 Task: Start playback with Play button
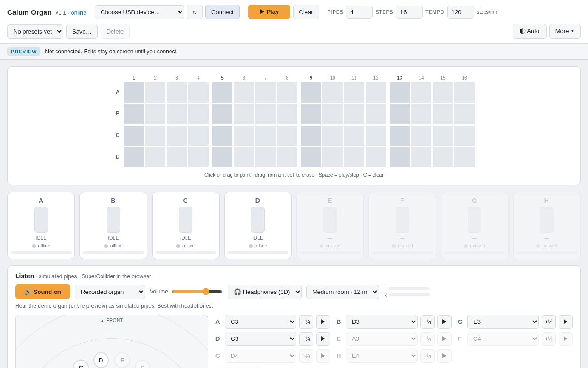(269, 12)
